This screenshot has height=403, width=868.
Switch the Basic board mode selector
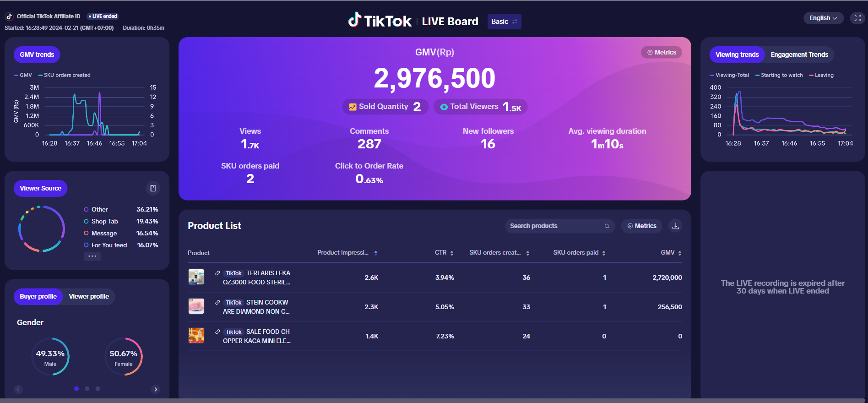(504, 22)
